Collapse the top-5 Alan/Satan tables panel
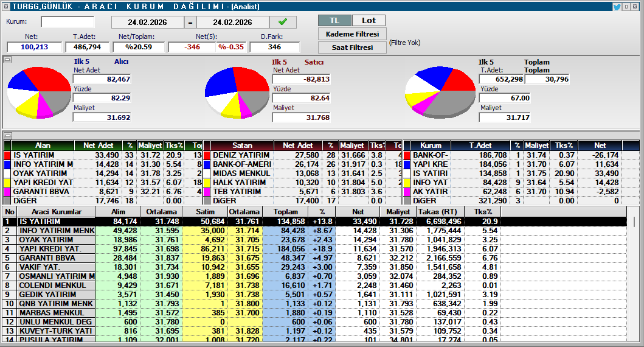Screen dimensions: 644x347 pos(7,135)
